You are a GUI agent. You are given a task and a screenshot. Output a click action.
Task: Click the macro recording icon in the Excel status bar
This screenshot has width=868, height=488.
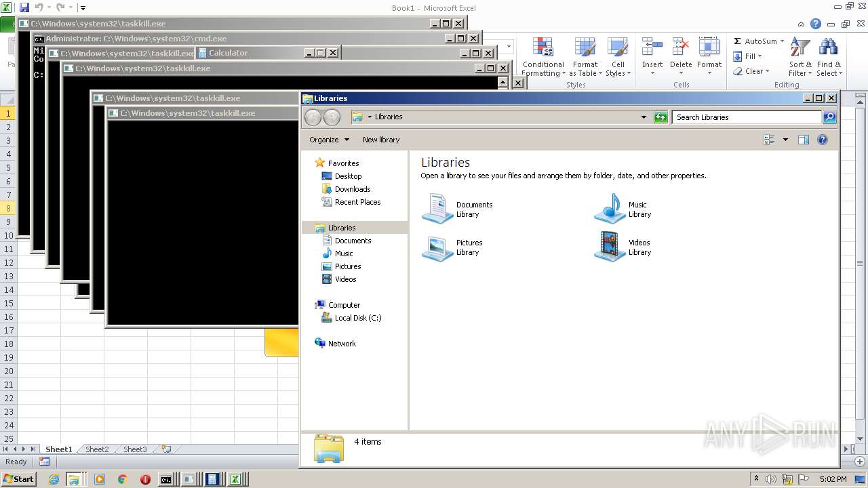coord(44,462)
